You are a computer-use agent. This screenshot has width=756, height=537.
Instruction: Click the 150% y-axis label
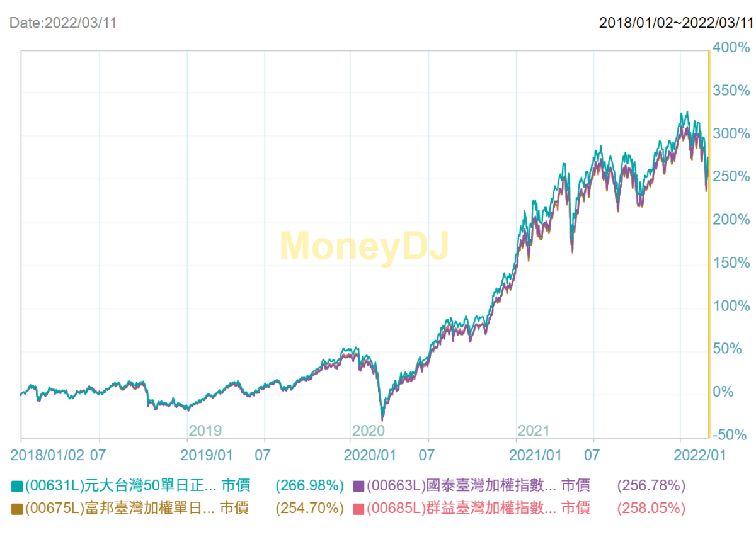[731, 263]
